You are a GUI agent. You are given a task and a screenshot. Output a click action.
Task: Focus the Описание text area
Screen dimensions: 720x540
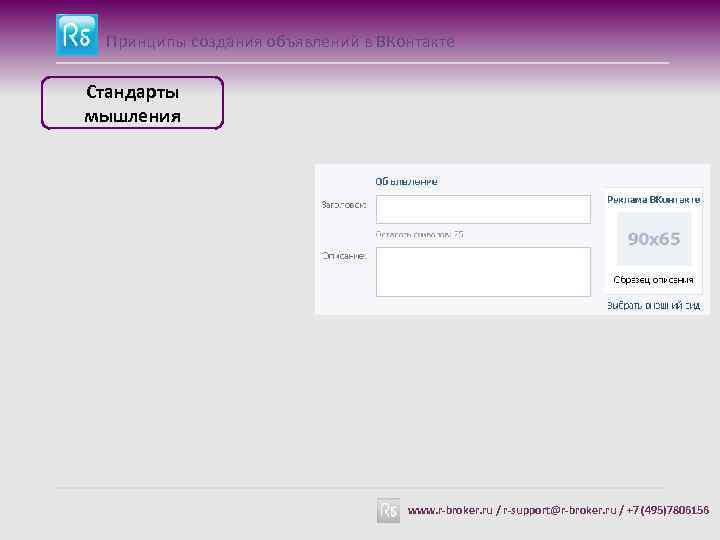(x=483, y=272)
